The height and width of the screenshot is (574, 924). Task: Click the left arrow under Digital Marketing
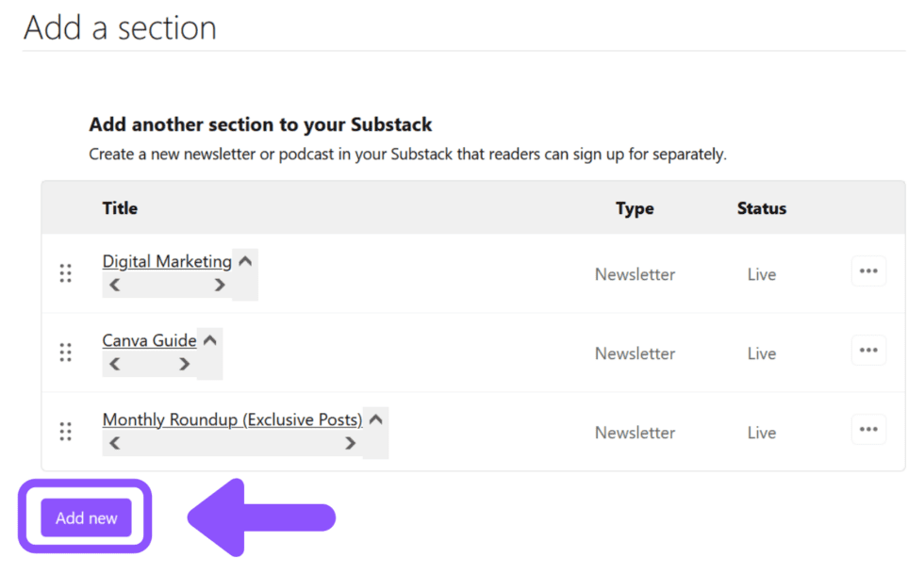114,285
